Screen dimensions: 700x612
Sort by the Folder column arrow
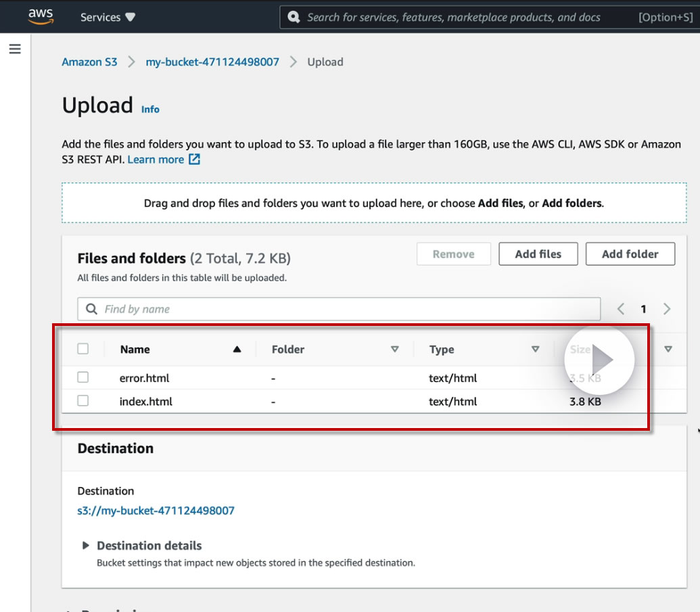395,350
